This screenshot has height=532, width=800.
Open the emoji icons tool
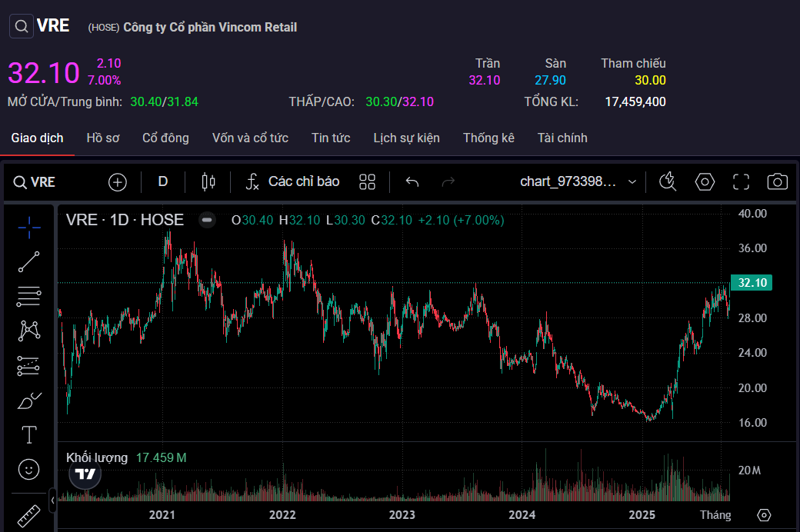click(x=28, y=469)
